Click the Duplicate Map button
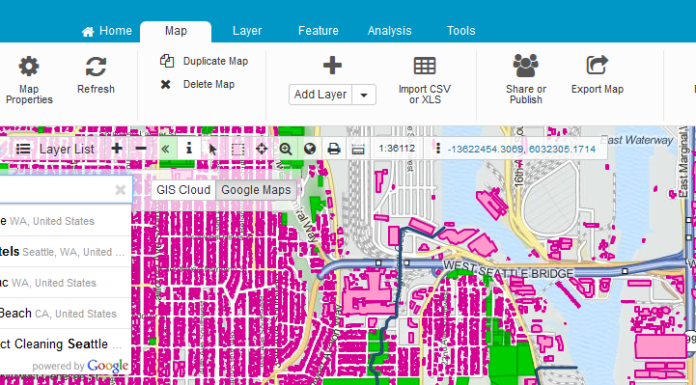Viewport: 696px width, 385px height. point(204,61)
